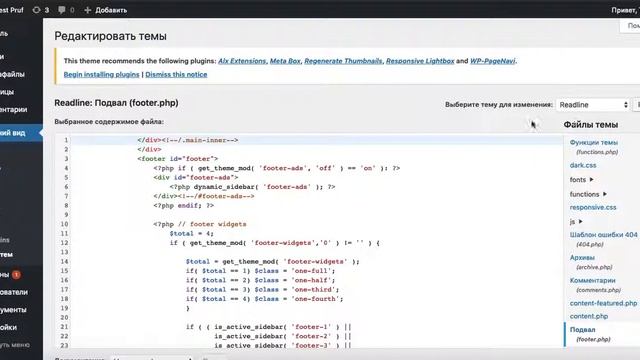Click the is_active_sidebar 'footer-1' line
The height and width of the screenshot is (360, 640).
[269, 327]
